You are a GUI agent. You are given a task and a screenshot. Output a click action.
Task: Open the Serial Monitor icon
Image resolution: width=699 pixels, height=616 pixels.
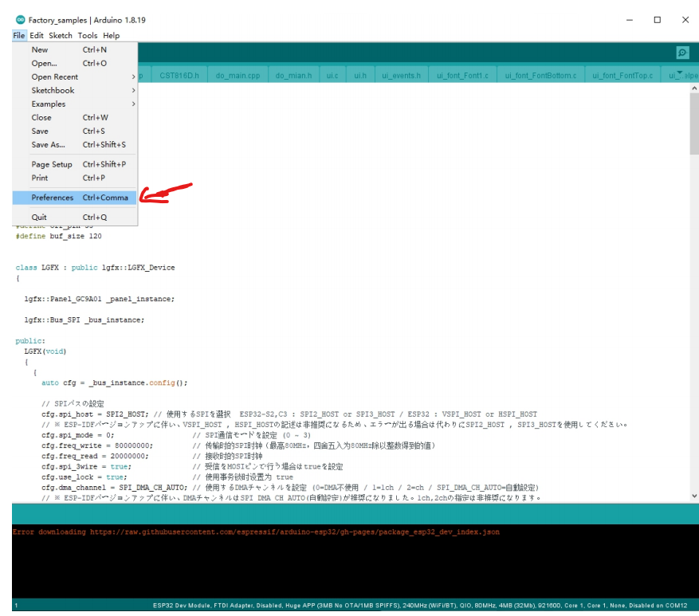coord(682,53)
